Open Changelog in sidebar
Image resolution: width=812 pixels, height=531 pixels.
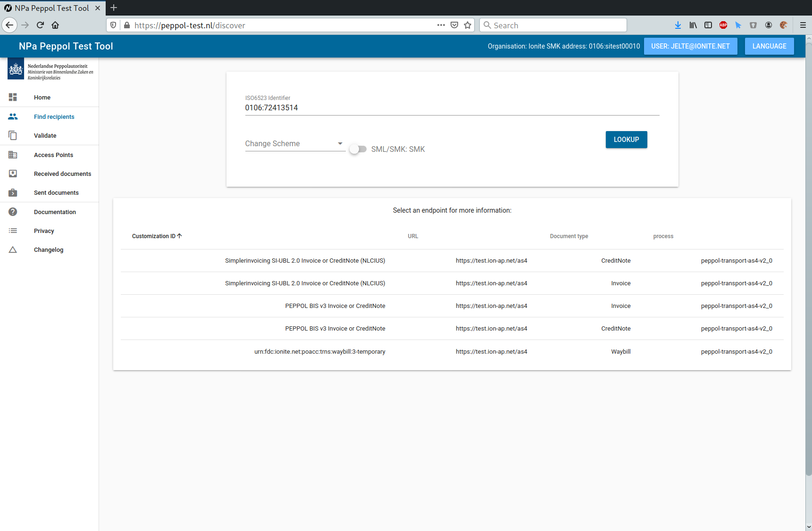(50, 249)
